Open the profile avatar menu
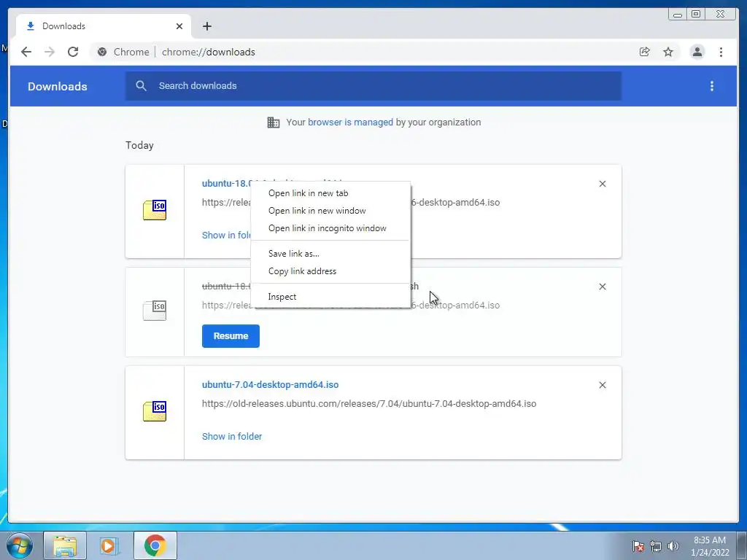The image size is (747, 560). [697, 52]
